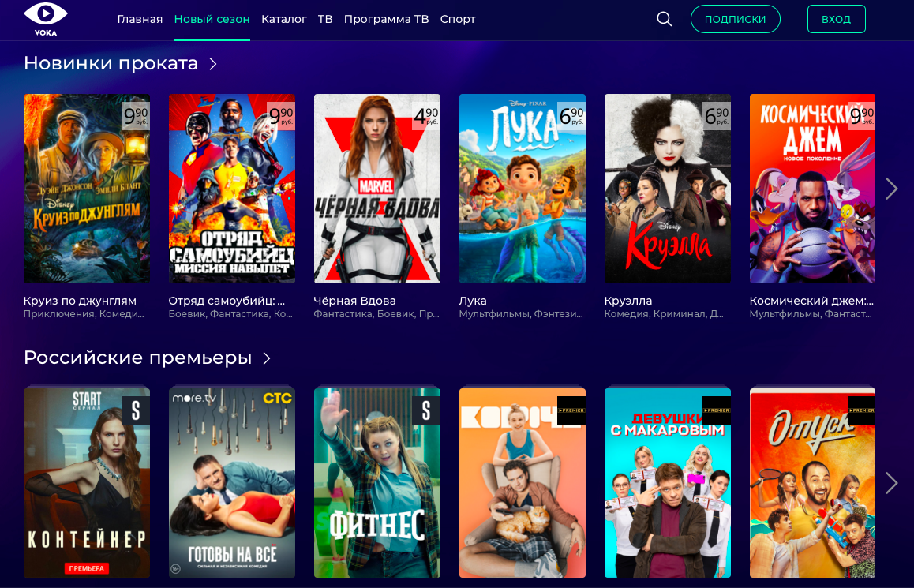The width and height of the screenshot is (914, 588).
Task: Open the Круиз по джунглям poster
Action: tap(87, 189)
